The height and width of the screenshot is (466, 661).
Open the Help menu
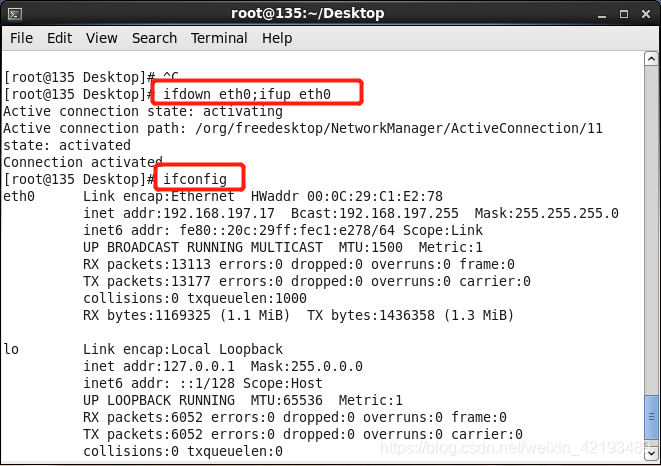coord(277,38)
